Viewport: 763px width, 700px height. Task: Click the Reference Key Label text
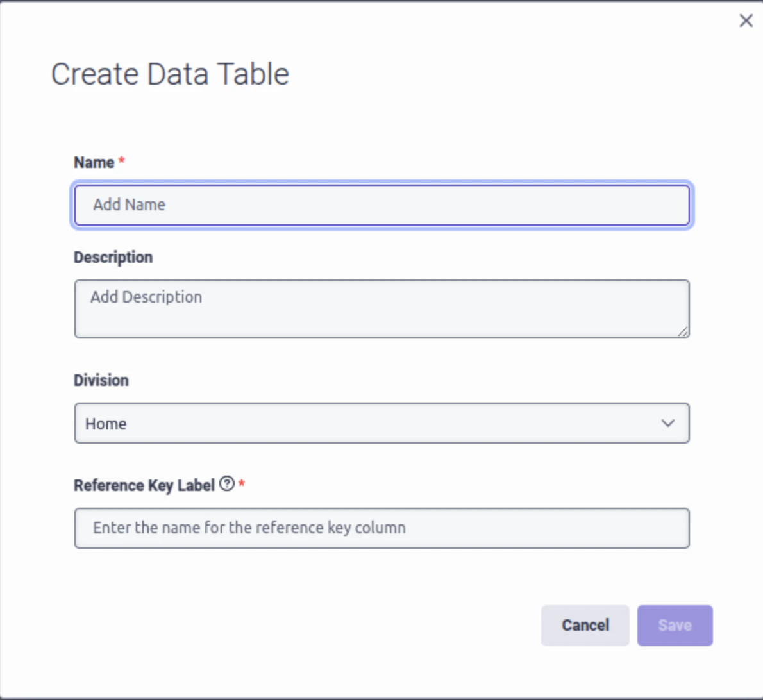[x=144, y=485]
